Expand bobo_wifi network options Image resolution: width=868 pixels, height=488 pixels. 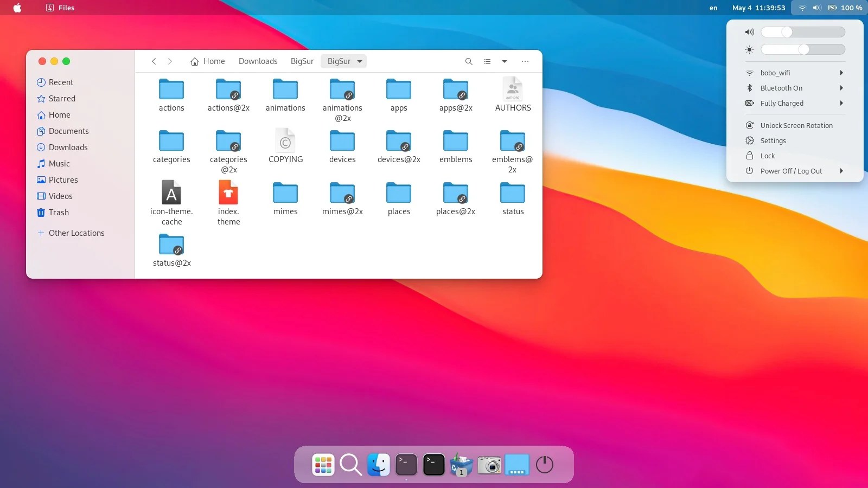point(841,72)
